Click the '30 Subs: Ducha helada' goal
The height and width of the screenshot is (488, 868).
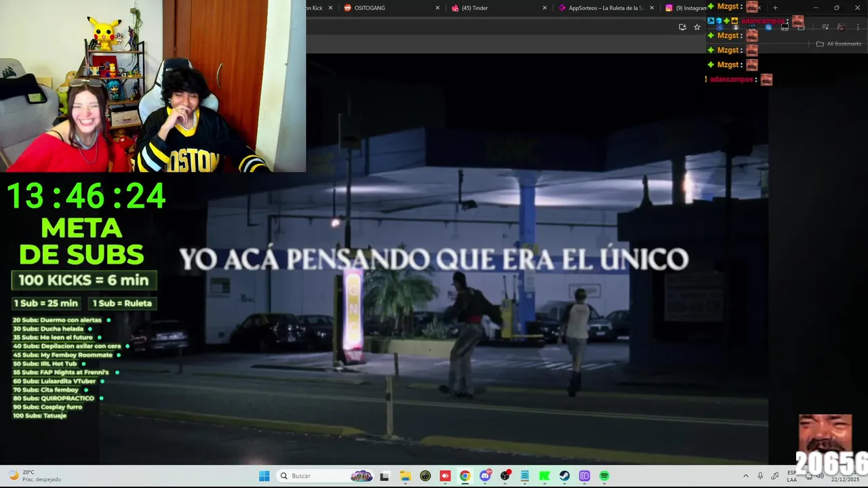(x=48, y=329)
